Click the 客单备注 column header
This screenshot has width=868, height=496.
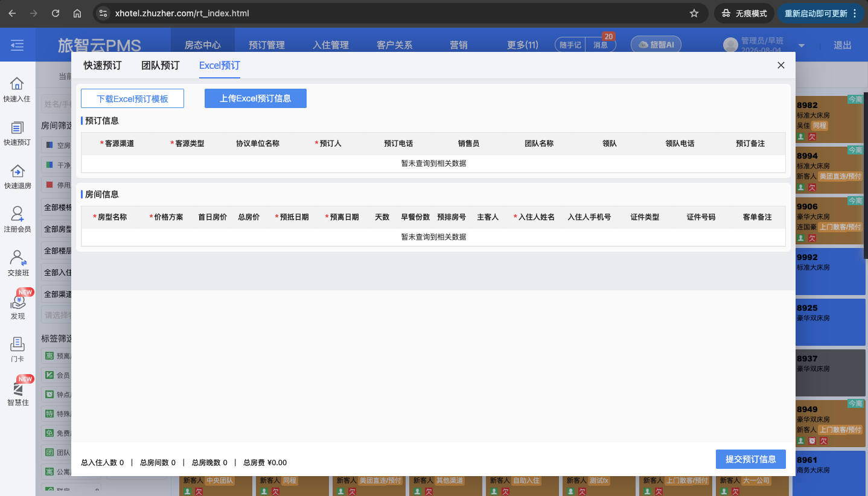pyautogui.click(x=757, y=217)
